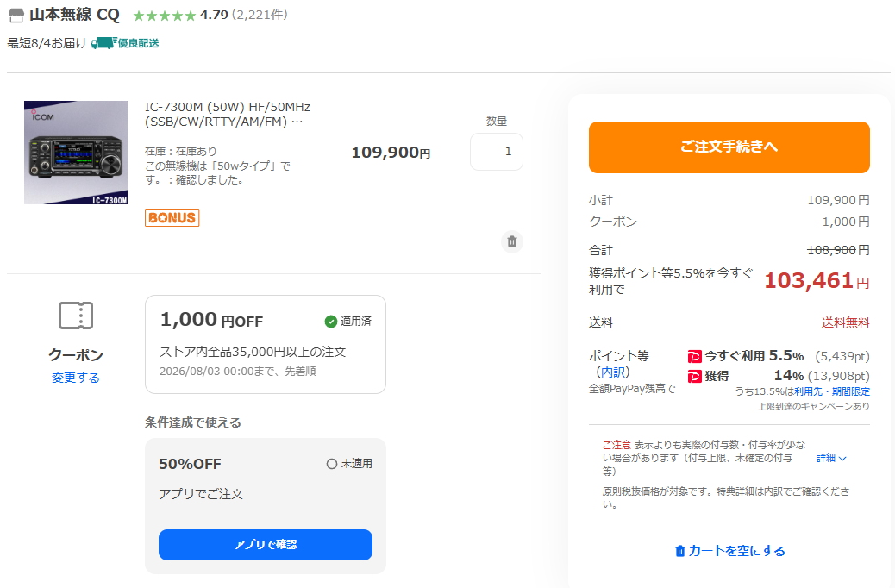This screenshot has width=895, height=588.
Task: Click the アプリで確認 button
Action: 266,545
